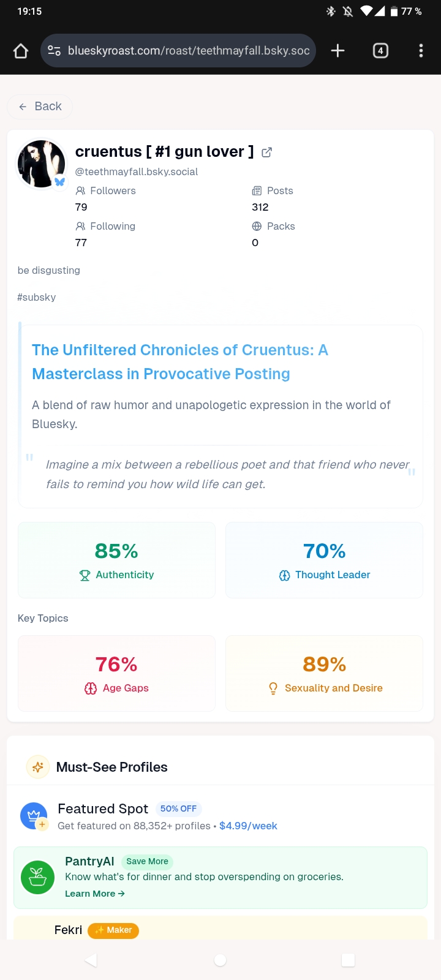Tap the PantryAI green basket icon
This screenshot has width=441, height=980.
click(x=38, y=877)
